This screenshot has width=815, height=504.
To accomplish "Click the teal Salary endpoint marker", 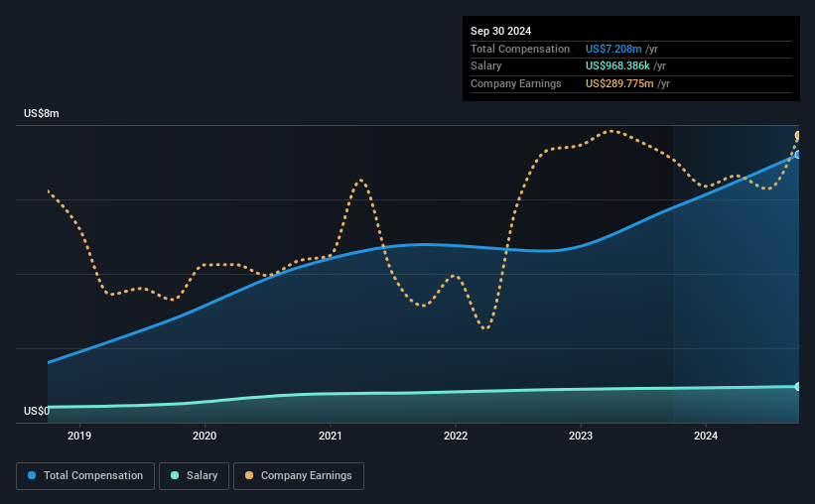I will tap(798, 387).
